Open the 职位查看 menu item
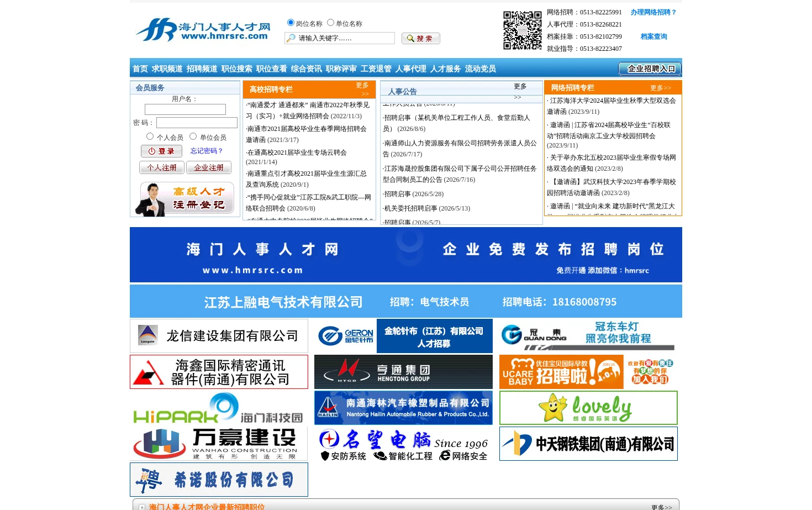Image resolution: width=812 pixels, height=510 pixels. (272, 69)
